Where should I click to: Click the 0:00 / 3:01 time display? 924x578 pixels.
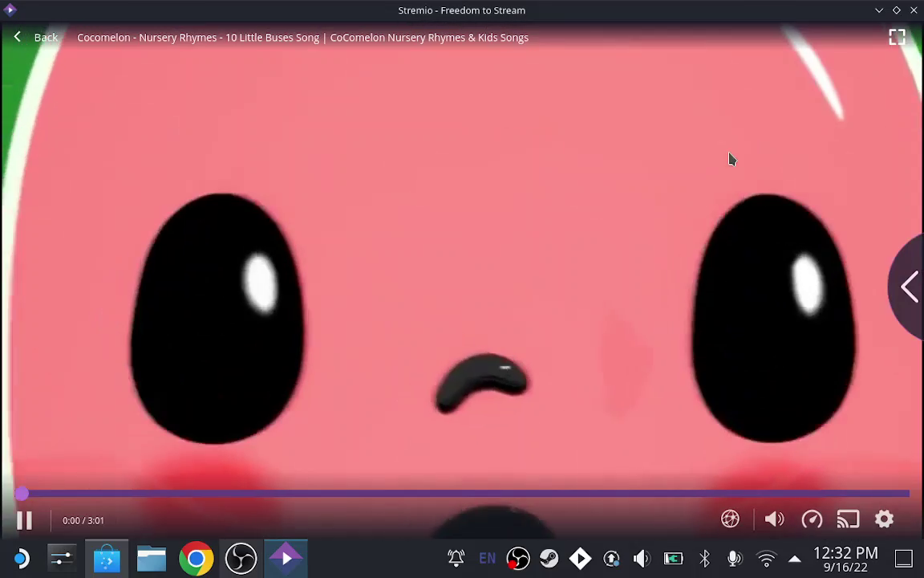pyautogui.click(x=83, y=521)
